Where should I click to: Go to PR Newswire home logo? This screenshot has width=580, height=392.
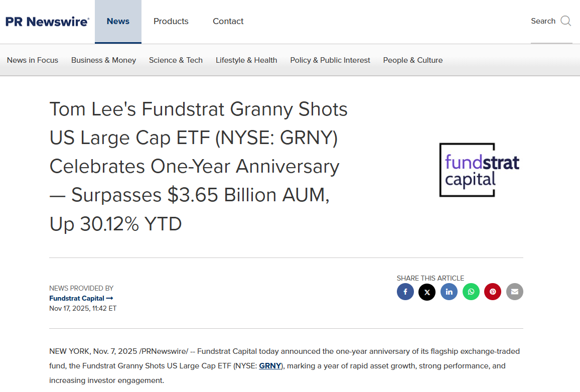47,22
